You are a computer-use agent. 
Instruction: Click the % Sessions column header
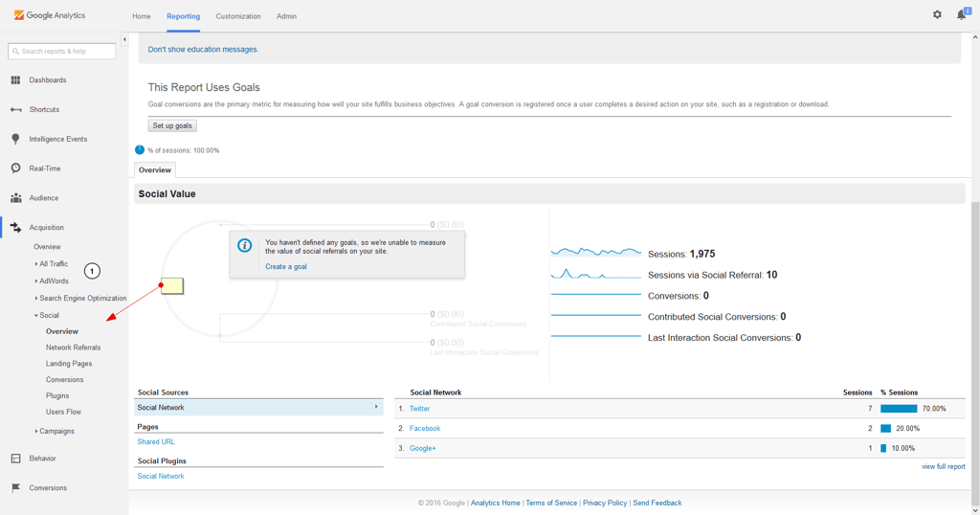899,392
